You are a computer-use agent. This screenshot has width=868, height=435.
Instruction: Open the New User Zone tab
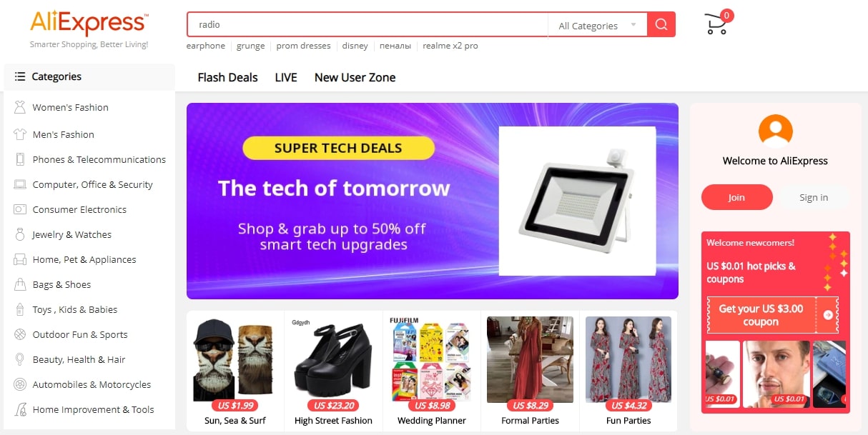[x=355, y=77]
